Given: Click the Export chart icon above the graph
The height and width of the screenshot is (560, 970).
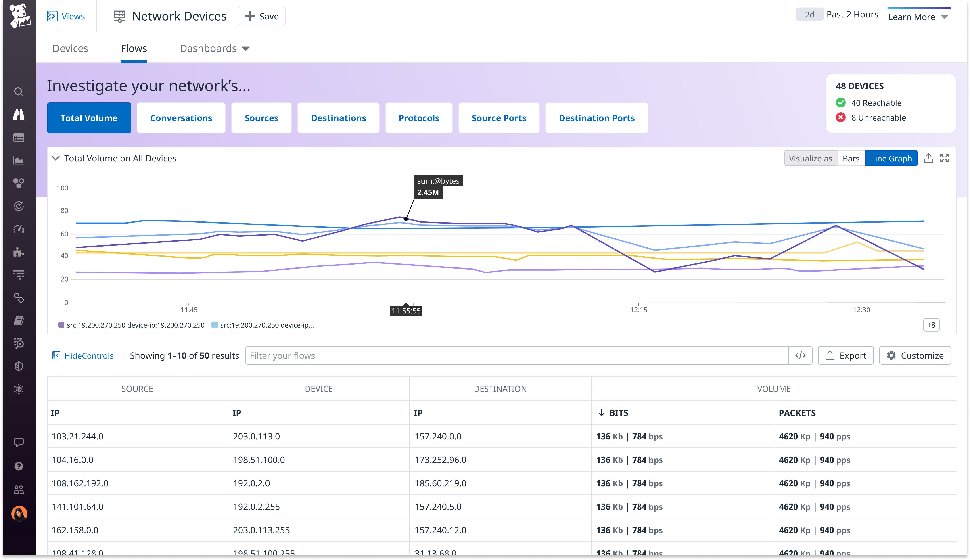Looking at the screenshot, I should click(x=929, y=158).
